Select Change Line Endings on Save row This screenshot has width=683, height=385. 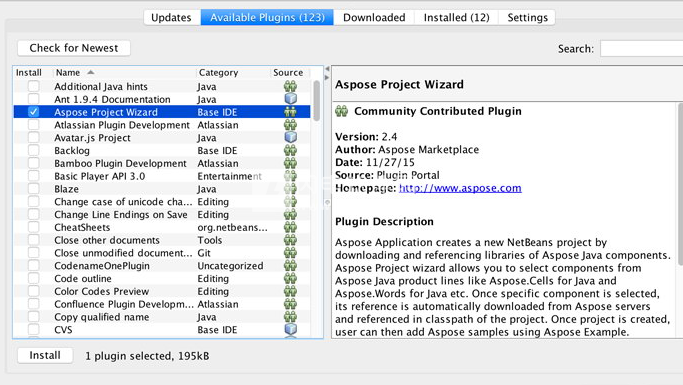click(162, 214)
